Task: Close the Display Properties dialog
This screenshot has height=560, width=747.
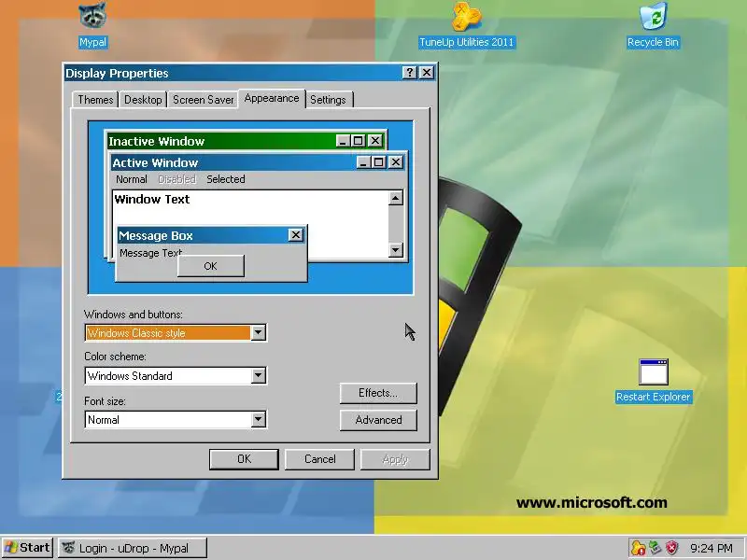Action: (427, 73)
